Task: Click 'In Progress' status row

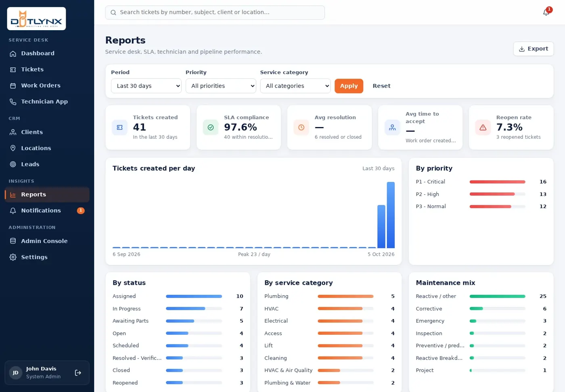Action: (178, 309)
